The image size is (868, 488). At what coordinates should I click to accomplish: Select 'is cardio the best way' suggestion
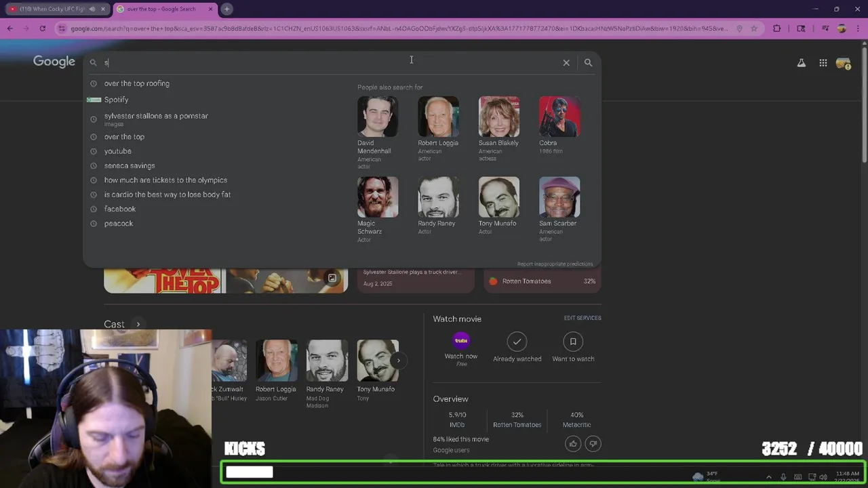tap(167, 195)
